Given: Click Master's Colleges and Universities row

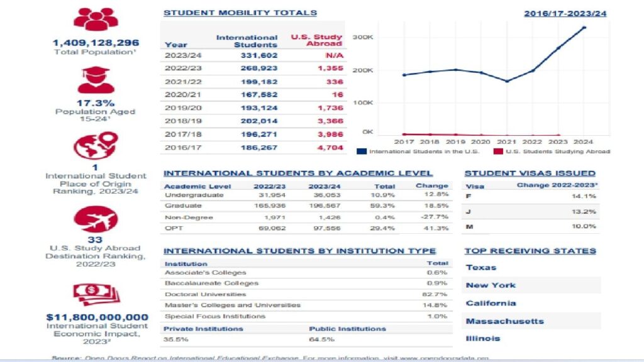Looking at the screenshot, I should tap(306, 305).
